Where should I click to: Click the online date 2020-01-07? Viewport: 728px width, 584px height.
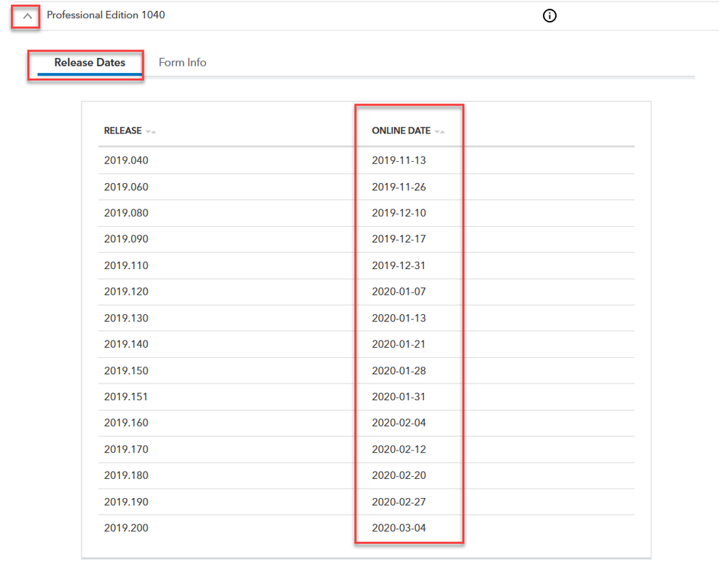pyautogui.click(x=399, y=292)
